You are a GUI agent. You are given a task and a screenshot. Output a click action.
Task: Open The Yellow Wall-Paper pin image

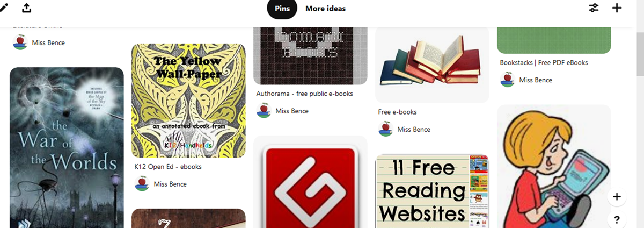click(x=188, y=101)
